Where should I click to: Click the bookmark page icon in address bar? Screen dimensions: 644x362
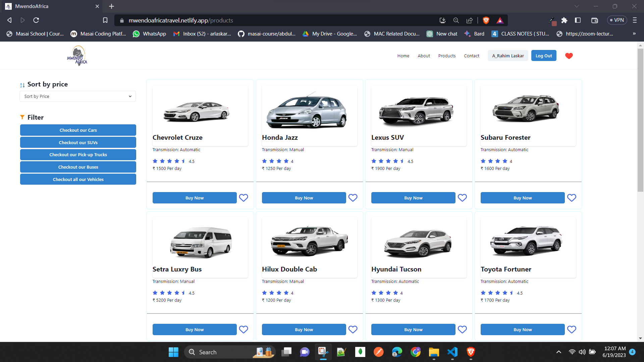click(105, 20)
